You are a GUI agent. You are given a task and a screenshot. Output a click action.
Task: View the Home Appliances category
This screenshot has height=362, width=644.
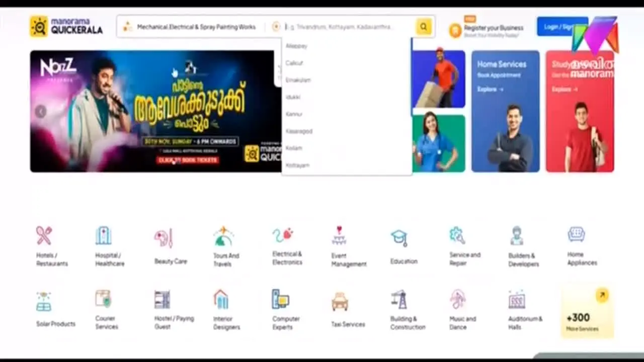coord(582,246)
